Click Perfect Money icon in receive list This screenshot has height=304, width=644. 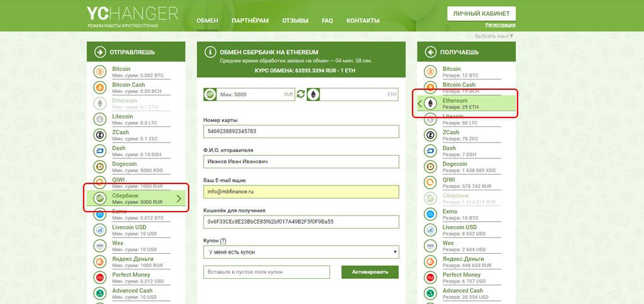click(x=430, y=278)
